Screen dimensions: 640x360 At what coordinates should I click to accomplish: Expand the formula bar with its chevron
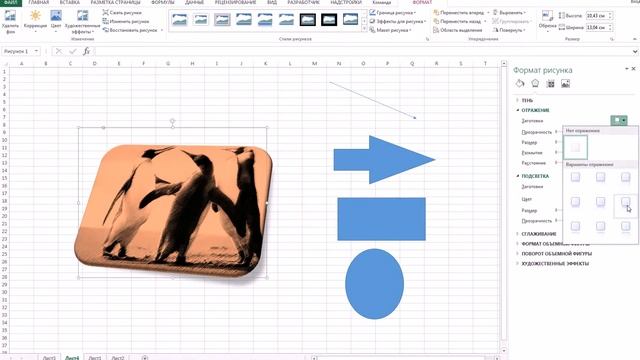[x=635, y=51]
